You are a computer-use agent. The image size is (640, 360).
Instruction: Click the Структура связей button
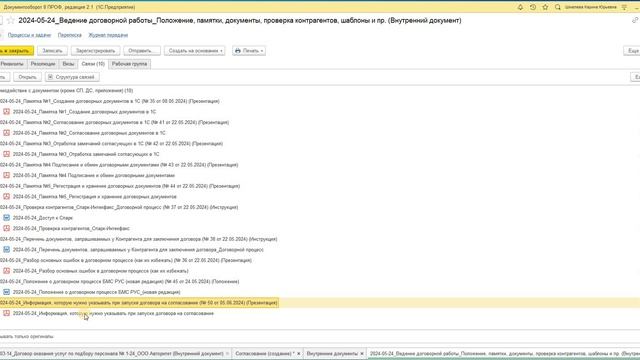point(72,77)
